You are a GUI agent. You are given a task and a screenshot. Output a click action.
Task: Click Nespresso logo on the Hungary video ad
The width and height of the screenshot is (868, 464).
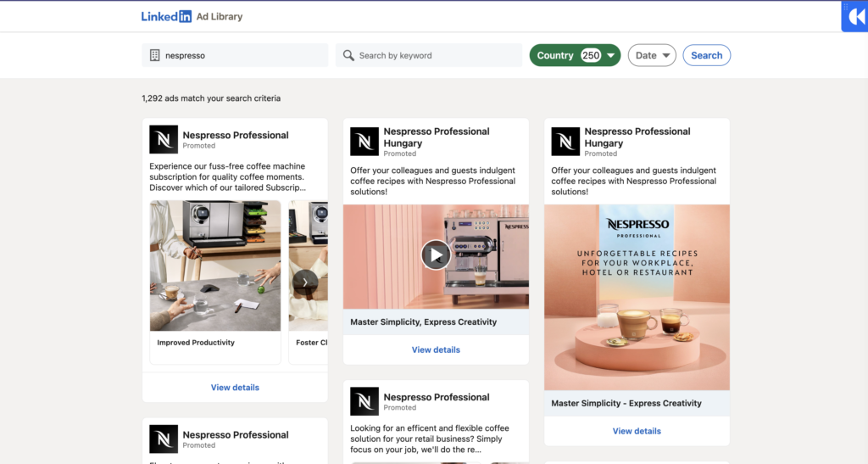364,141
